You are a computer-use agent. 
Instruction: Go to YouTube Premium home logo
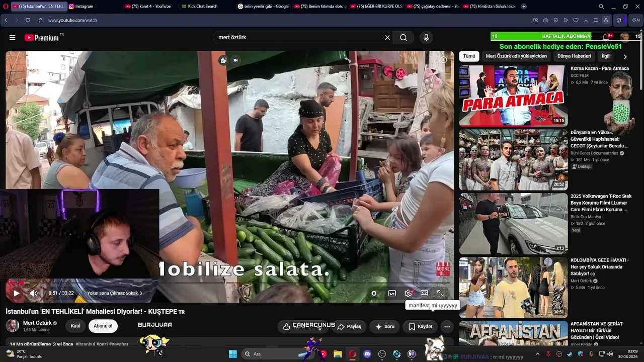(x=42, y=38)
